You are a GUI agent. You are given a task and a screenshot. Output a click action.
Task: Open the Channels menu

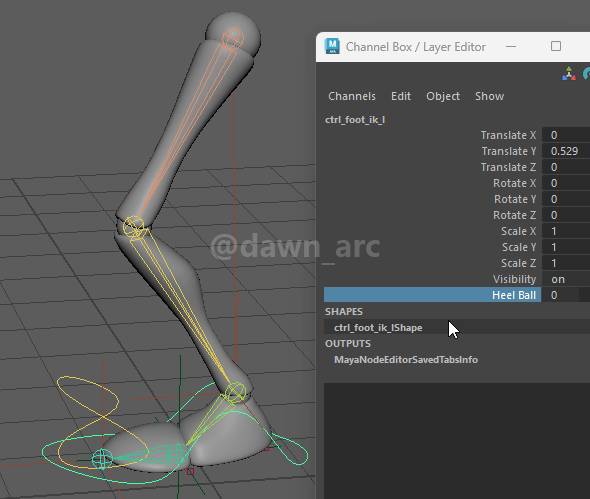(352, 96)
